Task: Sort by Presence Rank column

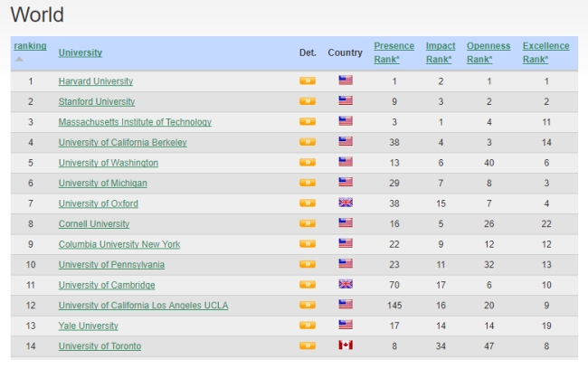Action: pos(394,52)
